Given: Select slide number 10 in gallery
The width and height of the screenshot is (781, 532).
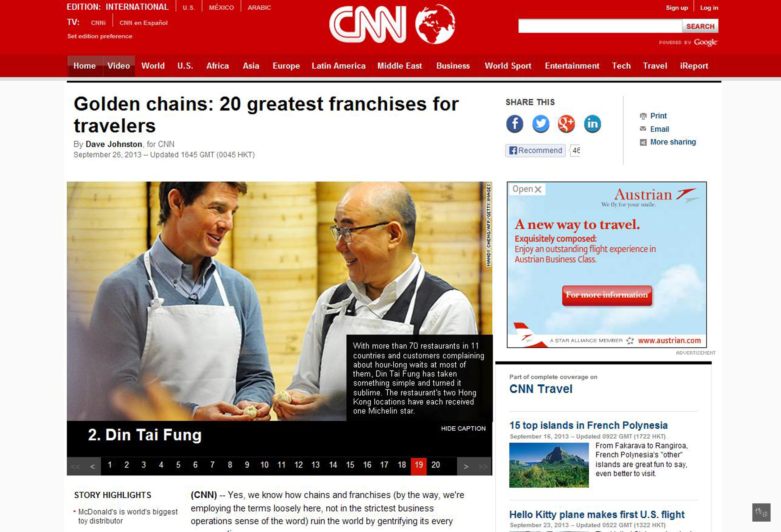Looking at the screenshot, I should [264, 465].
